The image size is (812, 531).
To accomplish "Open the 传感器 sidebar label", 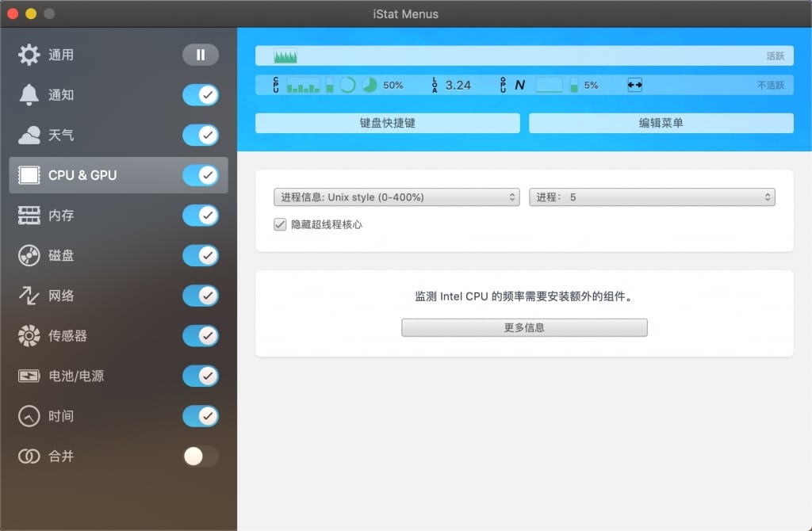I will (x=67, y=336).
